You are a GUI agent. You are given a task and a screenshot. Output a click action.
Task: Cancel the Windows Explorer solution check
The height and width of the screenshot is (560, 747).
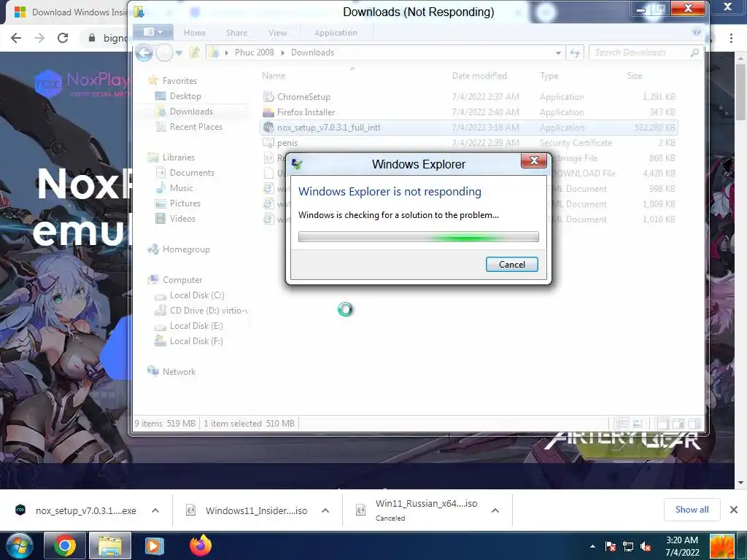pos(511,264)
